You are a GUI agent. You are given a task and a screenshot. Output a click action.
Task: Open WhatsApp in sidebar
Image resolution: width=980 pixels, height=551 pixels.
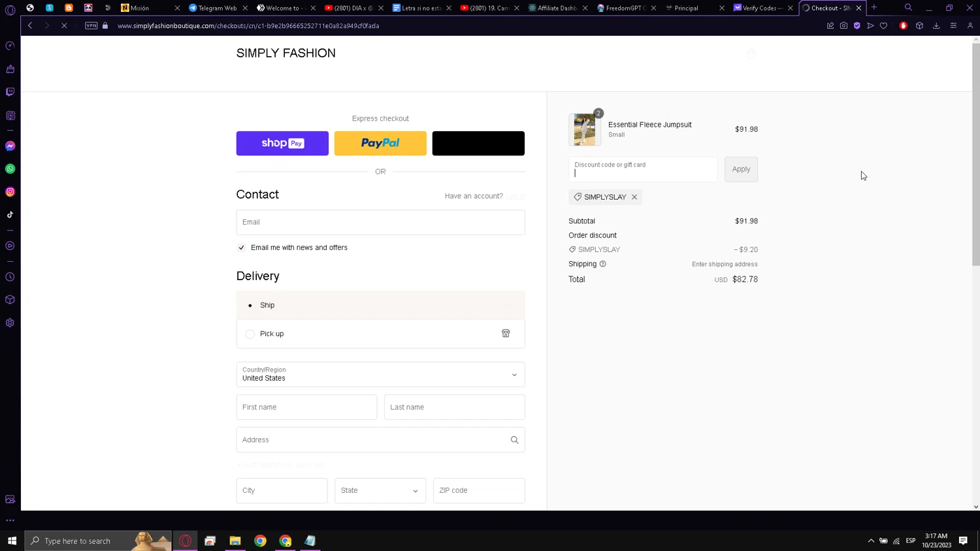pyautogui.click(x=10, y=168)
